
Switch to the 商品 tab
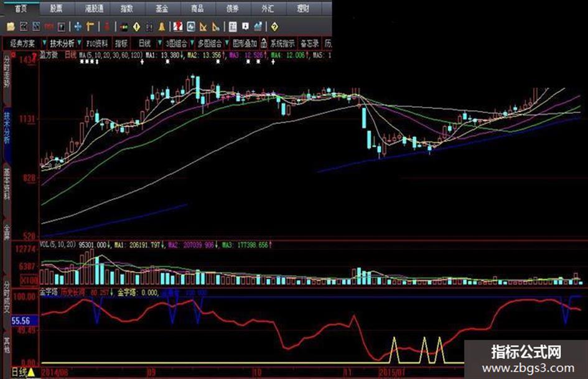197,8
